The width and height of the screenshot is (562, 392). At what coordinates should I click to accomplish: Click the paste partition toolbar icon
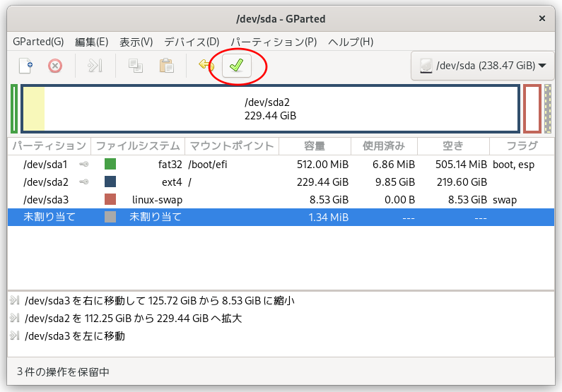[167, 66]
